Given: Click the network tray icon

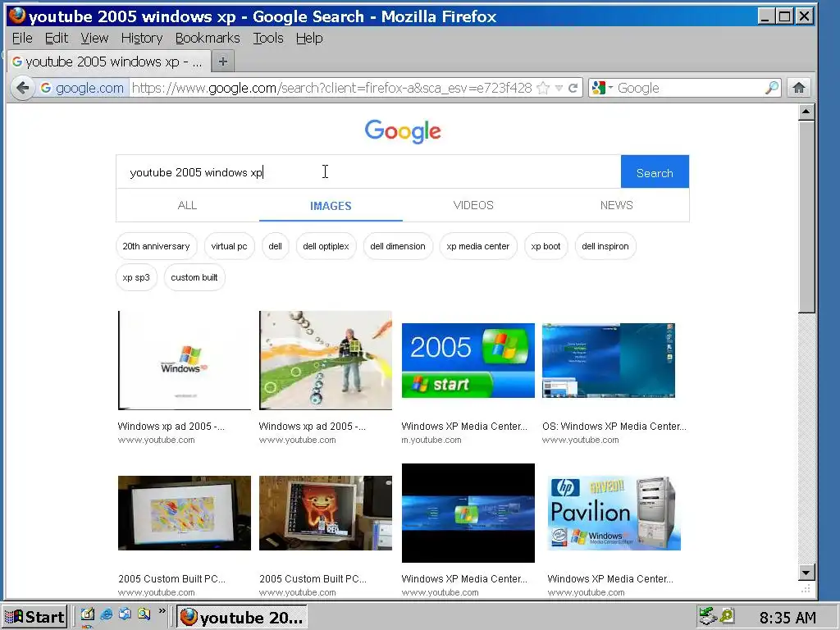Looking at the screenshot, I should [708, 616].
